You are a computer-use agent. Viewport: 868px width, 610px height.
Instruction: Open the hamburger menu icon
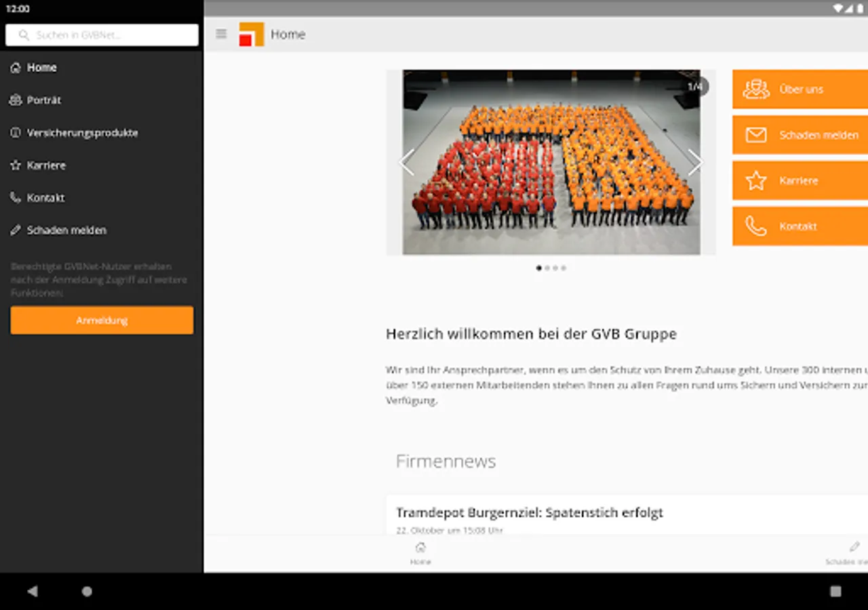tap(221, 34)
